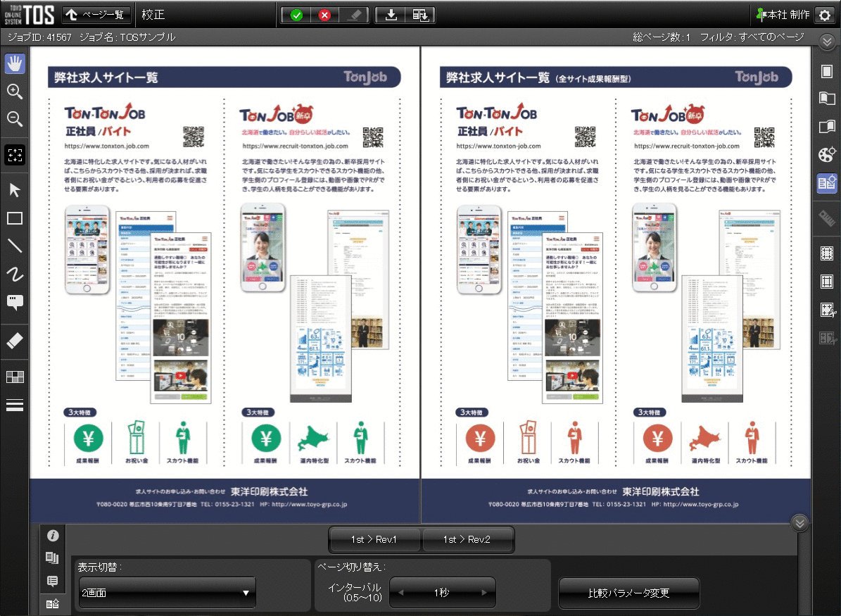
Task: Increase interval with right arrow
Action: tap(483, 593)
